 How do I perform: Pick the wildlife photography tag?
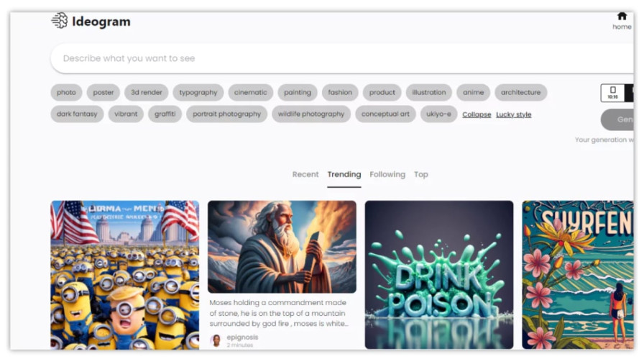[311, 114]
